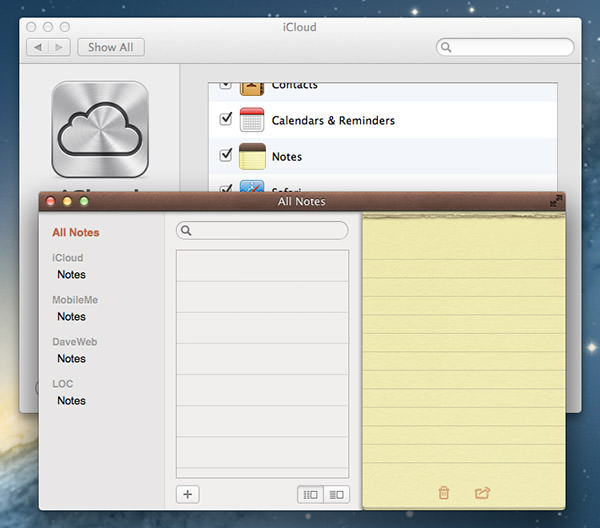Viewport: 600px width, 528px height.
Task: Uncheck the Notes checkbox in iCloud
Action: (226, 155)
